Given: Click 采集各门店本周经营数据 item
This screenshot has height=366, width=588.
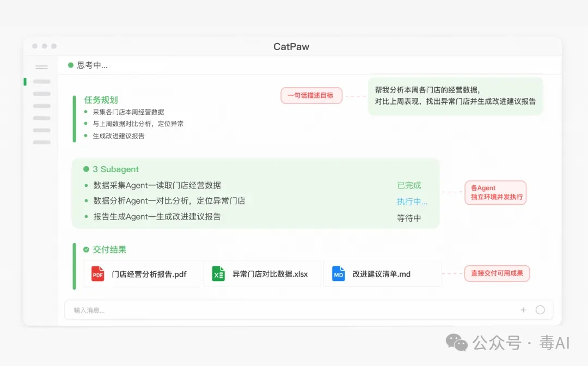Looking at the screenshot, I should [x=128, y=112].
